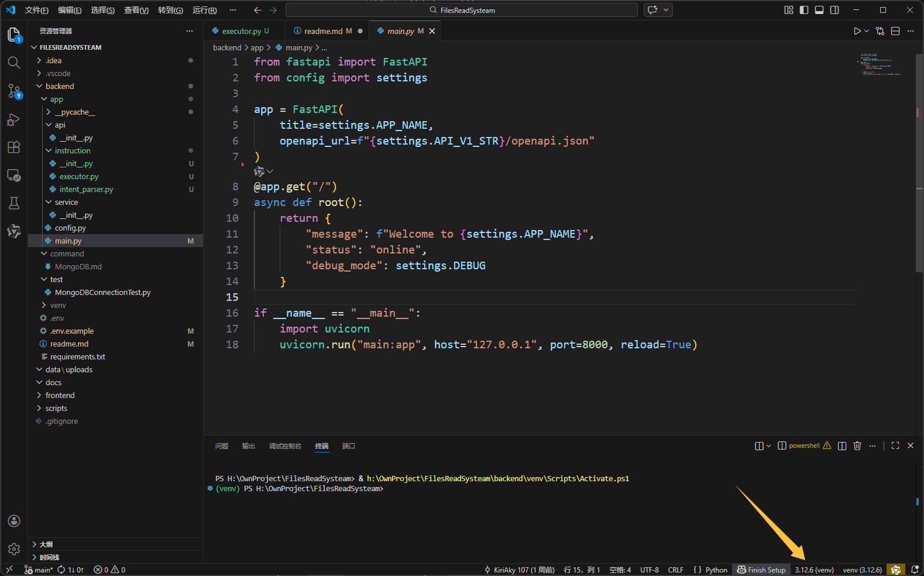Image resolution: width=924 pixels, height=576 pixels.
Task: Click the Finish Setup status bar button
Action: [x=761, y=570]
